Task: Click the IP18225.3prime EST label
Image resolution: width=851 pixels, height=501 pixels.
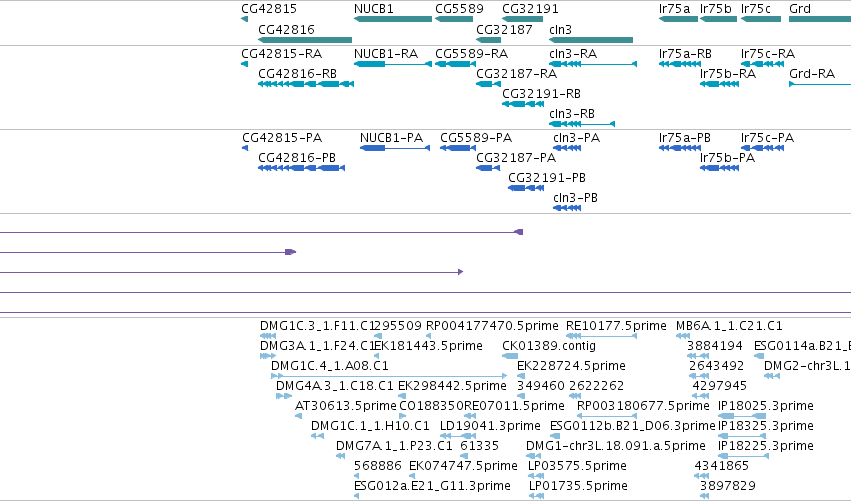Action: tap(765, 446)
